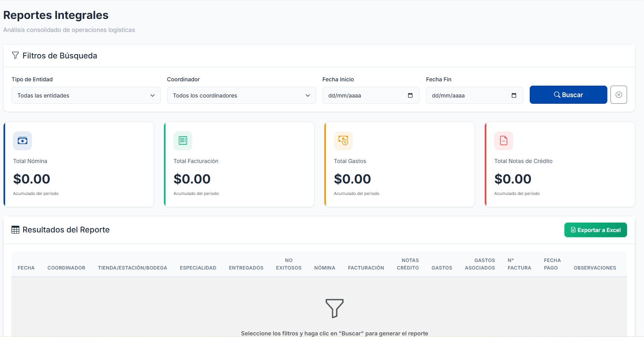Click the NO EXITOSOS column header
Screen dimensions: 644x337
coord(288,264)
